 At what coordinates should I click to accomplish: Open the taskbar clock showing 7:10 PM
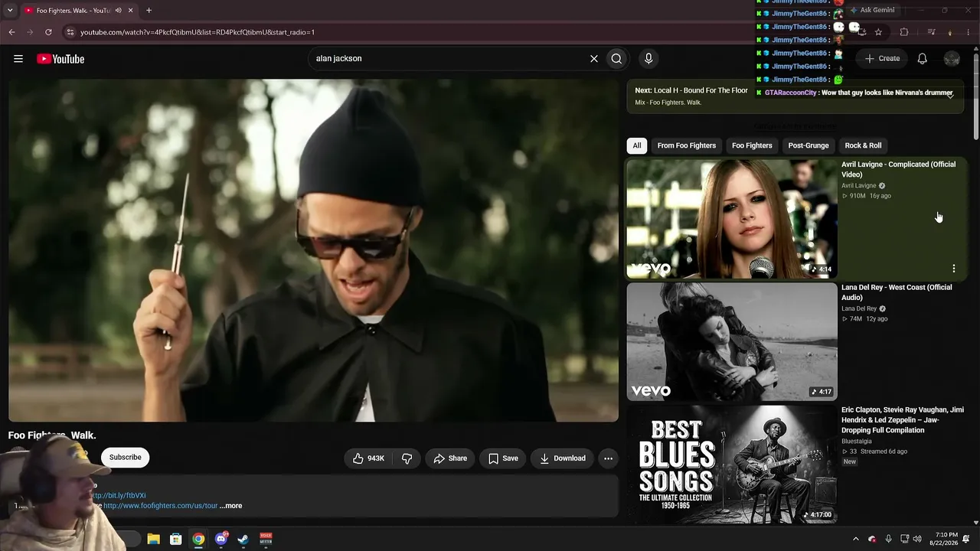tap(944, 539)
